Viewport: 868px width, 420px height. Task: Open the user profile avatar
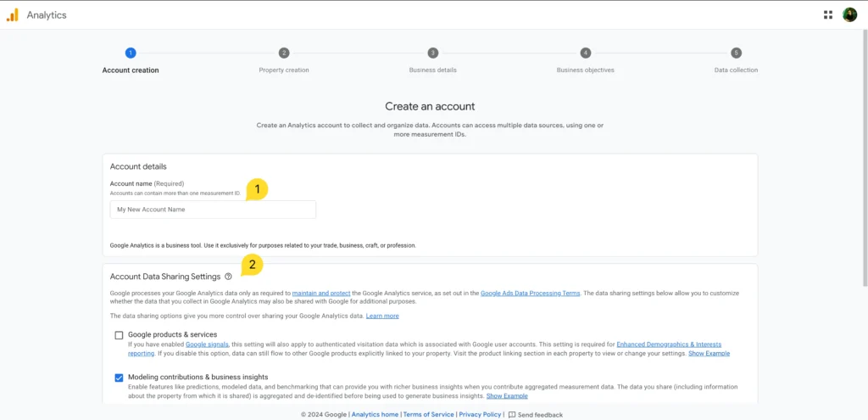[849, 15]
